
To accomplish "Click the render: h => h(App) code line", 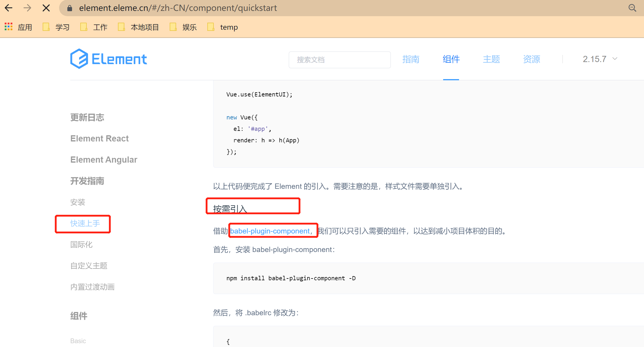I will click(x=266, y=140).
